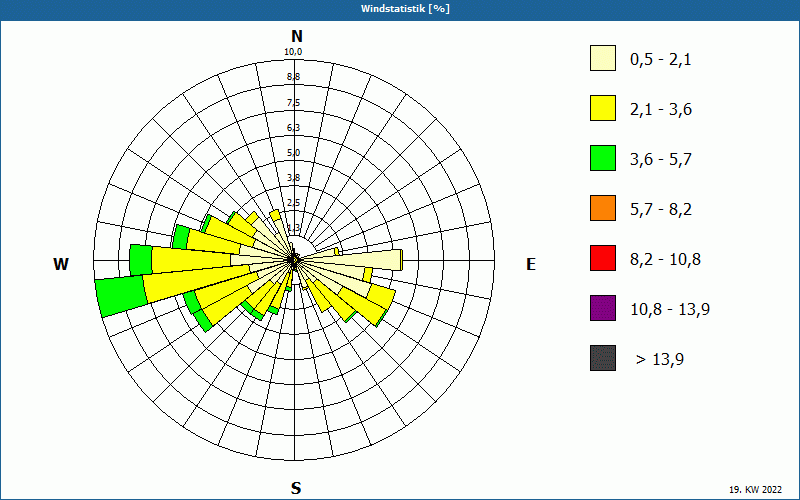This screenshot has height=500, width=800.
Task: Click the green 3,6 - 5,7 legend swatch
Action: (603, 158)
